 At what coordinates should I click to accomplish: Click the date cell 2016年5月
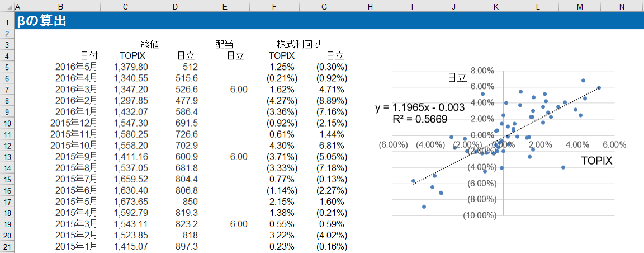click(76, 67)
